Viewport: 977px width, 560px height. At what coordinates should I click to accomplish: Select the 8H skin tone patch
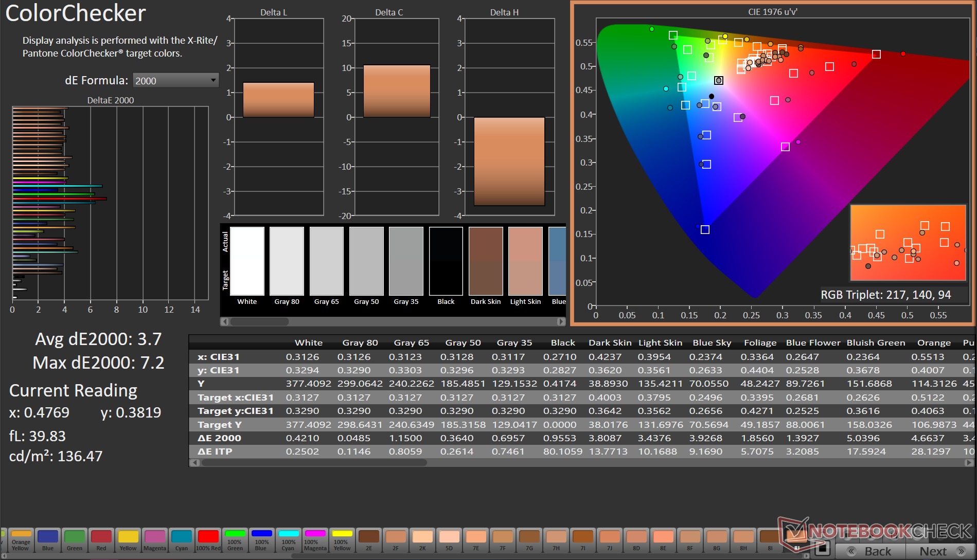(x=743, y=540)
